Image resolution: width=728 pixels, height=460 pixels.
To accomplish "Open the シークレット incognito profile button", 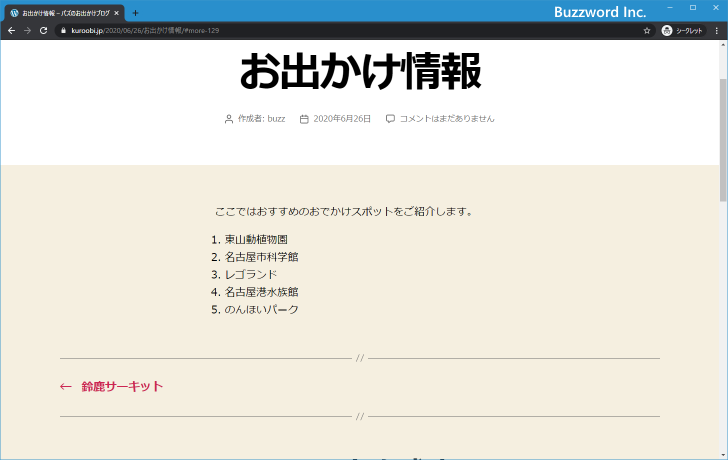I will 683,31.
